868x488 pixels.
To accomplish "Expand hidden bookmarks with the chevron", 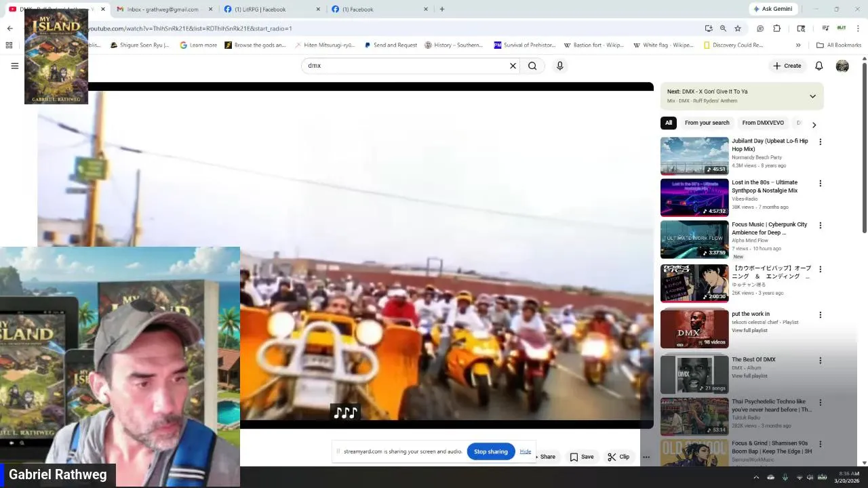I will (798, 45).
